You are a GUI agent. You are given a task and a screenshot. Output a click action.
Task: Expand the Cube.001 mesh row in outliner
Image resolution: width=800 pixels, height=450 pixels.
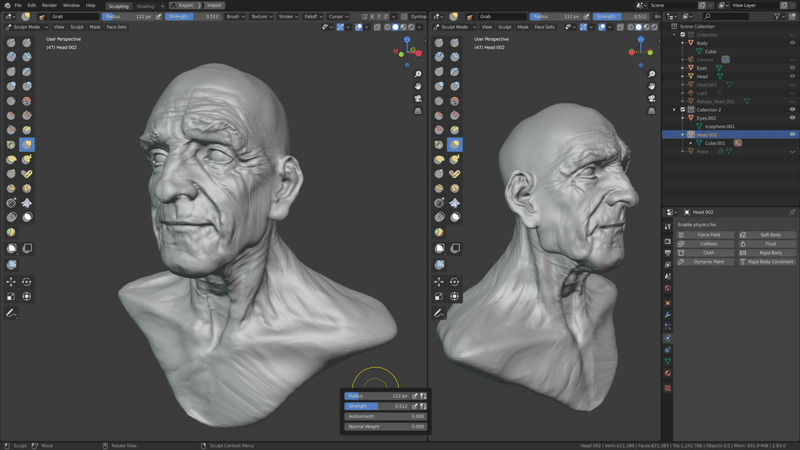tap(691, 143)
